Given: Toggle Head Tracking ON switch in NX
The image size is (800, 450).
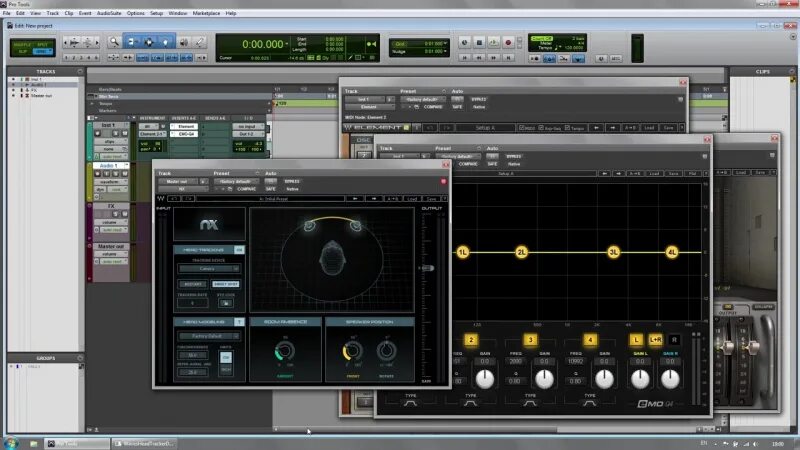Looking at the screenshot, I should pos(239,250).
